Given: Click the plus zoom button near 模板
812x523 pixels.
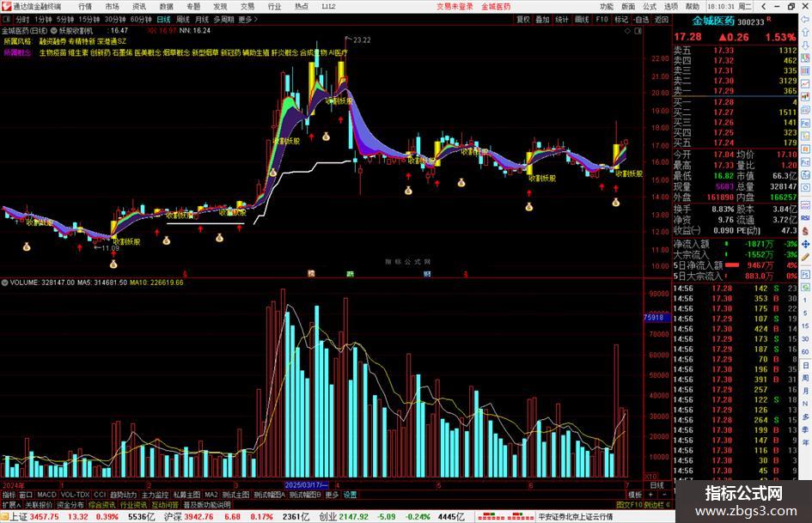Looking at the screenshot, I should 650,495.
